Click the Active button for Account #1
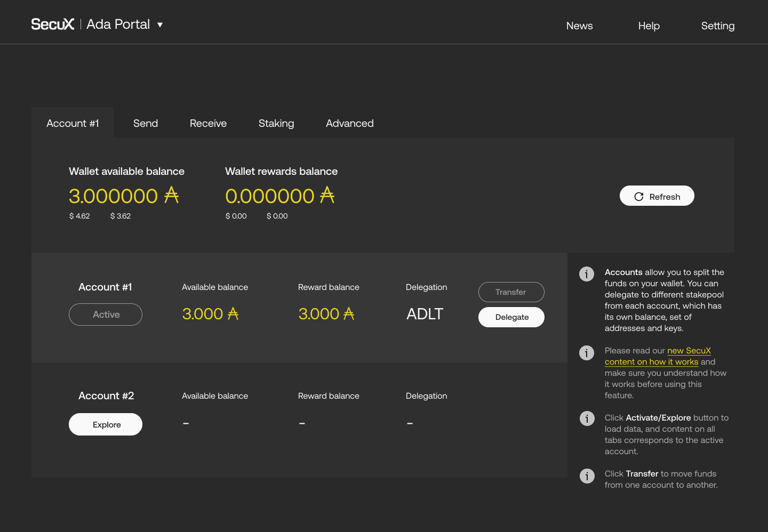Viewport: 768px width, 532px height. 106,315
